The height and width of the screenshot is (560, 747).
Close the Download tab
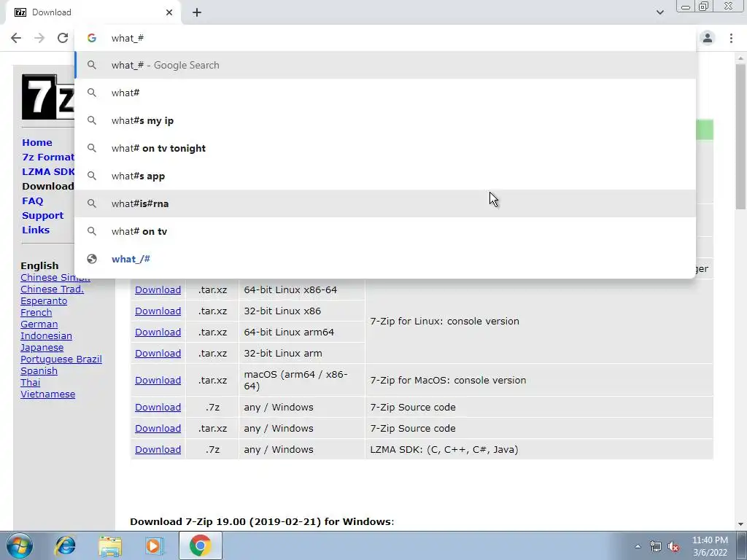169,12
